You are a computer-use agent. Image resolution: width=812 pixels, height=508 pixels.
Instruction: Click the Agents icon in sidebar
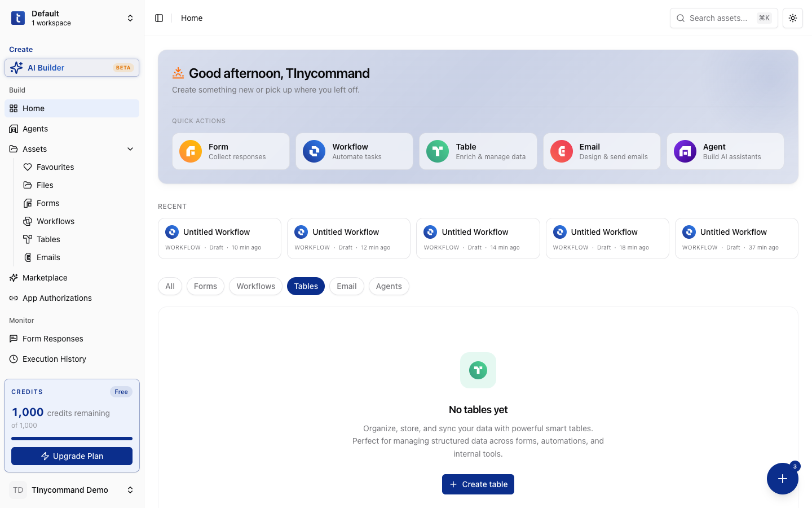tap(14, 129)
